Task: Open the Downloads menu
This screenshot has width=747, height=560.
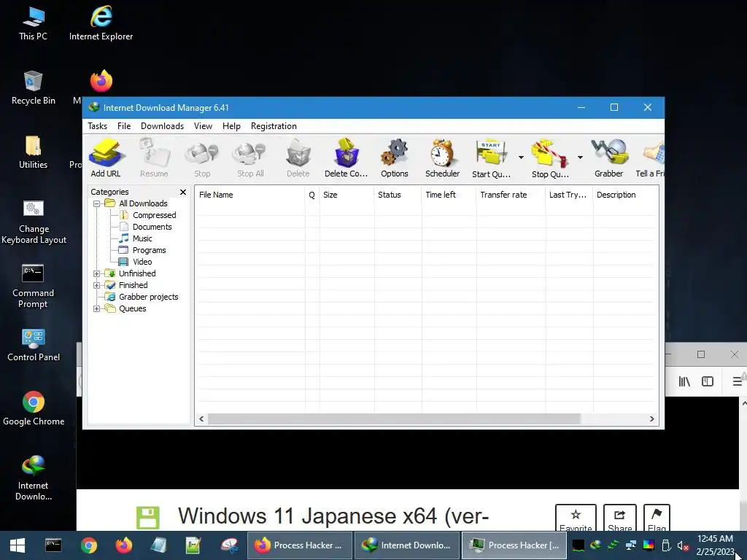Action: click(162, 126)
